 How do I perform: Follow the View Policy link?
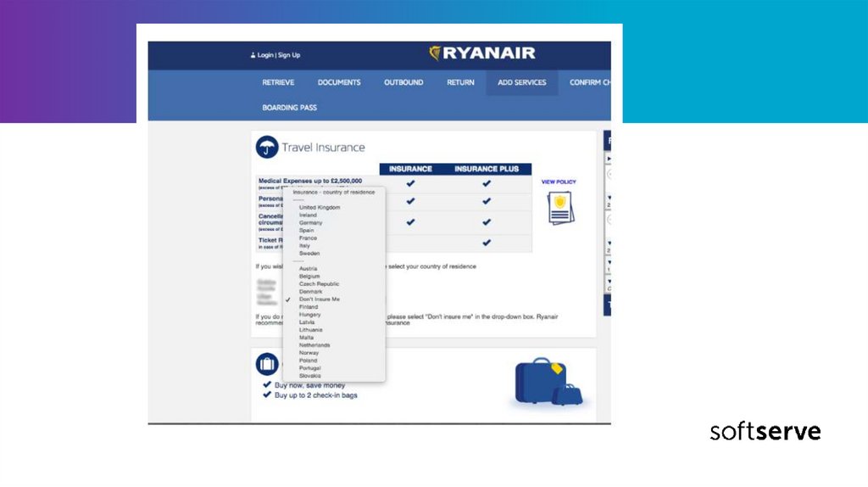[x=559, y=182]
